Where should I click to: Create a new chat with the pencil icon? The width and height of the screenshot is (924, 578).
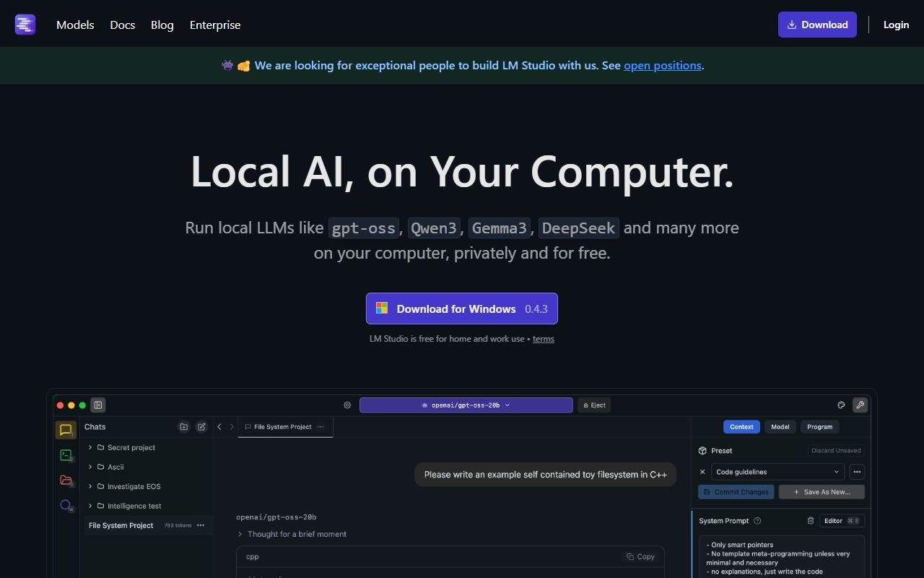(201, 426)
